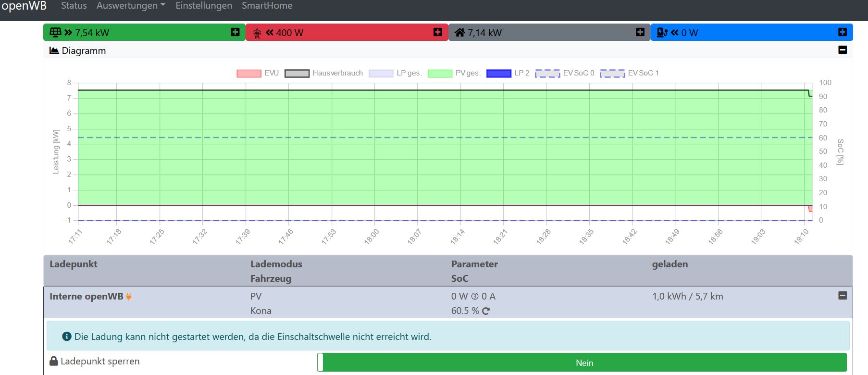This screenshot has width=868, height=375.
Task: Click the SoC [%] axis title
Action: pos(840,152)
